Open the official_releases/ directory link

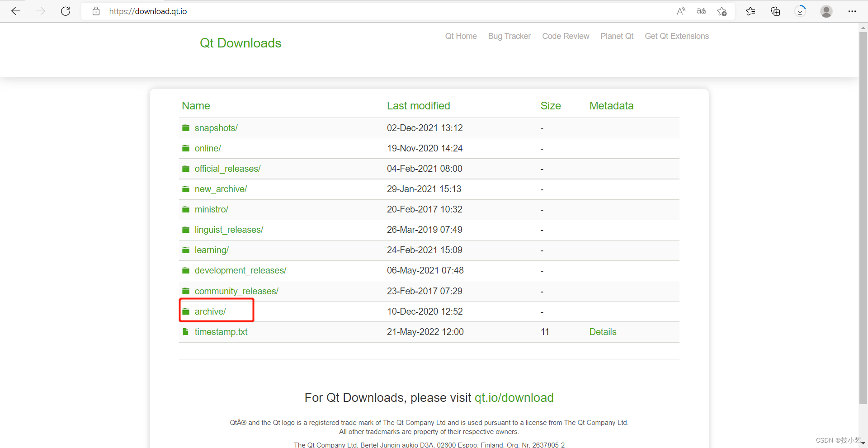228,169
